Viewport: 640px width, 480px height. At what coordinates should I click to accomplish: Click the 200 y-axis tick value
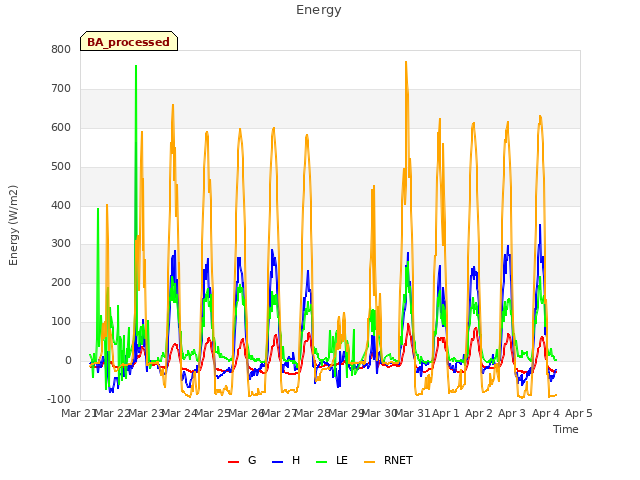click(x=61, y=282)
